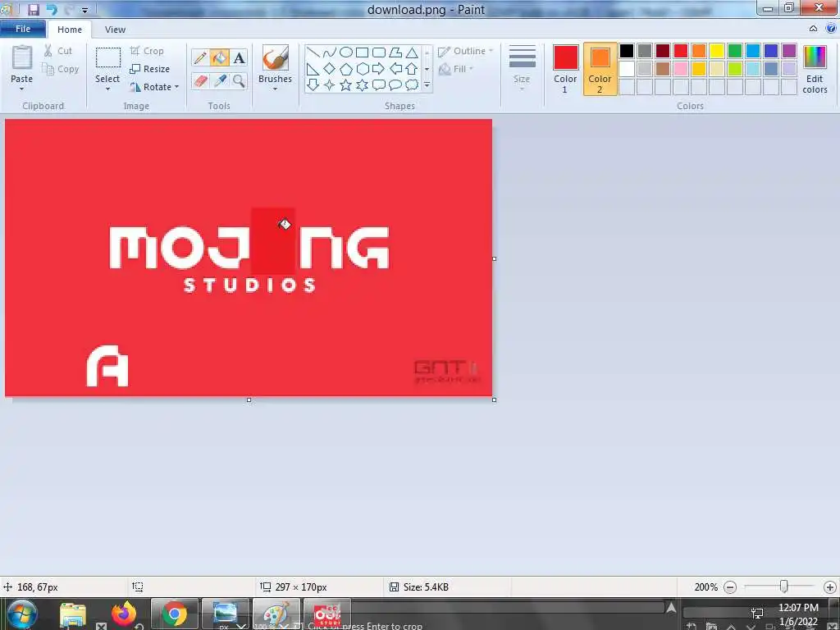Image resolution: width=840 pixels, height=630 pixels.
Task: Choose the Rounded rectangle shape
Action: coord(379,52)
